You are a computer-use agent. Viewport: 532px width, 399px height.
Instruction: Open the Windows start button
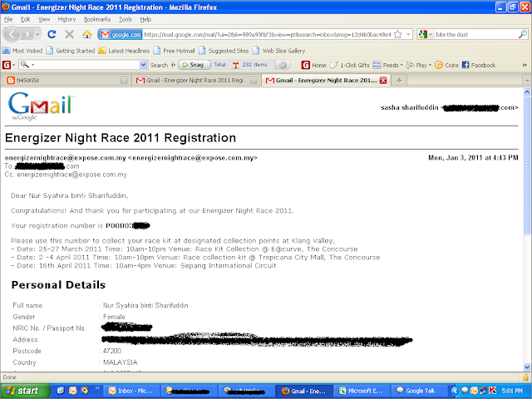point(25,391)
